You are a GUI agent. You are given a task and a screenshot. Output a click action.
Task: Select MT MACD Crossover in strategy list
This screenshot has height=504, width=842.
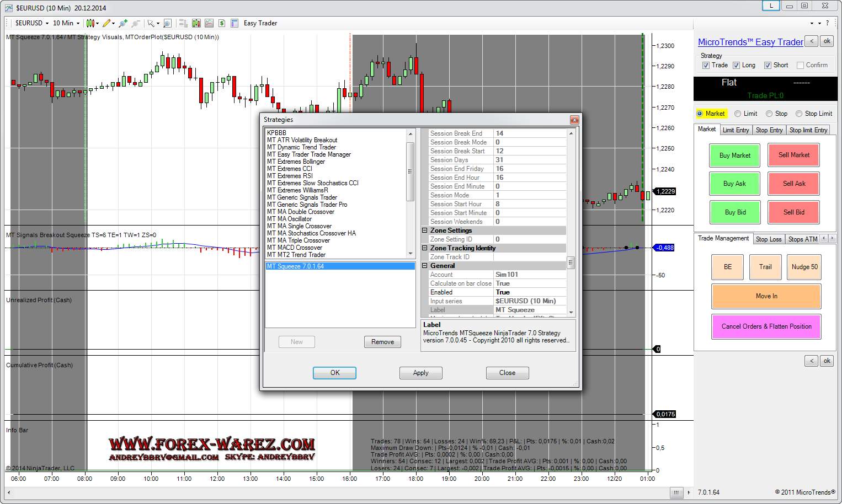point(294,248)
